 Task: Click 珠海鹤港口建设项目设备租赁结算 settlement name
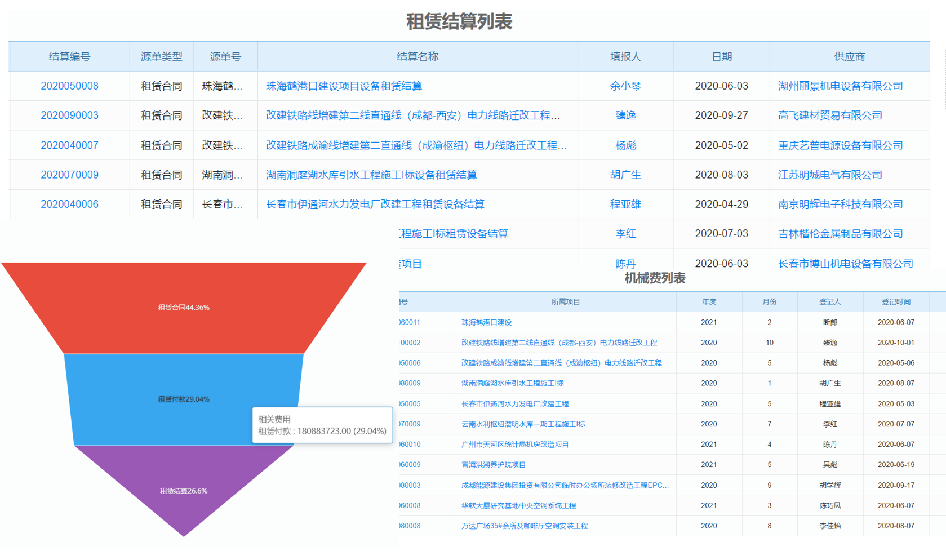pos(344,86)
